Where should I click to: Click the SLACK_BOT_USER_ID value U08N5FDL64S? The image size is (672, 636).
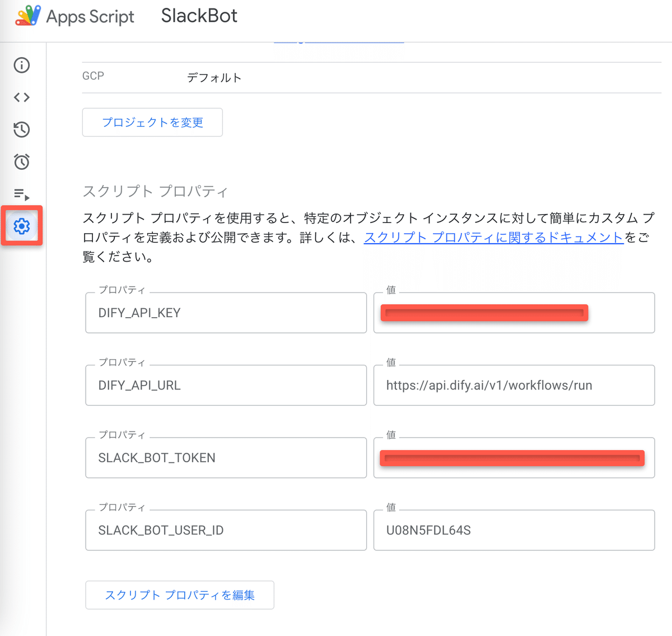514,530
